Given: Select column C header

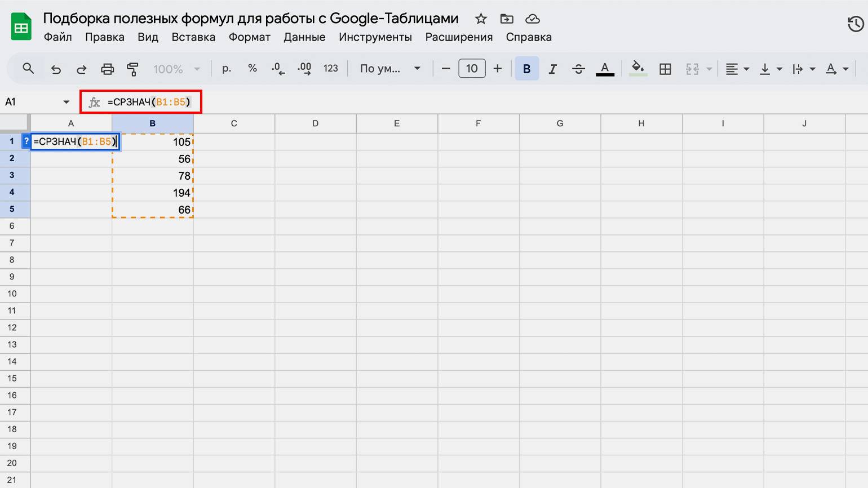Looking at the screenshot, I should point(234,123).
